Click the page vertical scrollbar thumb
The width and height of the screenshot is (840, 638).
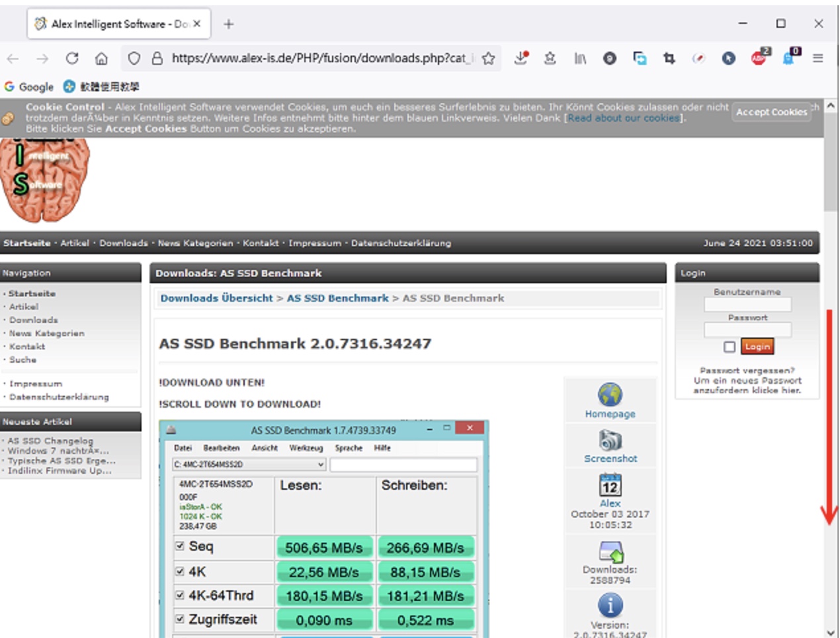(831, 163)
